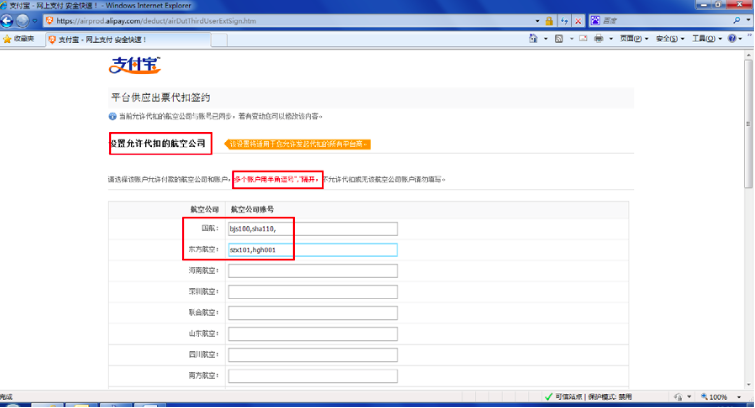Click the Read mail icon
The image size is (755, 408).
click(x=583, y=39)
